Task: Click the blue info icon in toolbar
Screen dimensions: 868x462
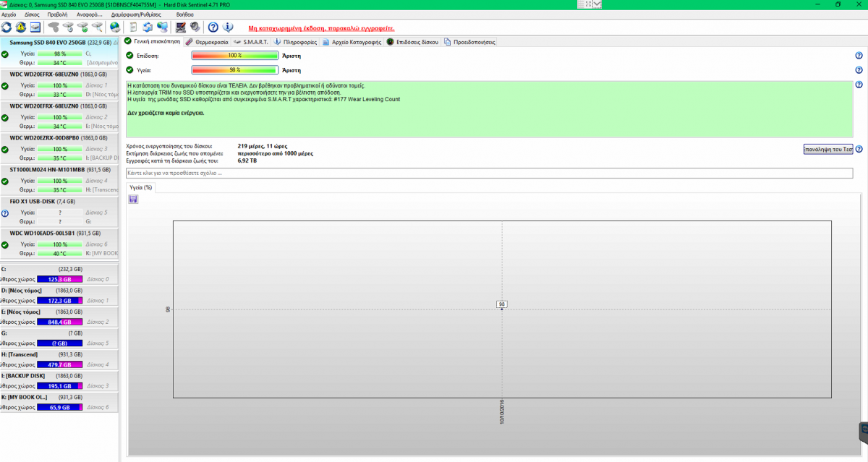Action: (228, 27)
